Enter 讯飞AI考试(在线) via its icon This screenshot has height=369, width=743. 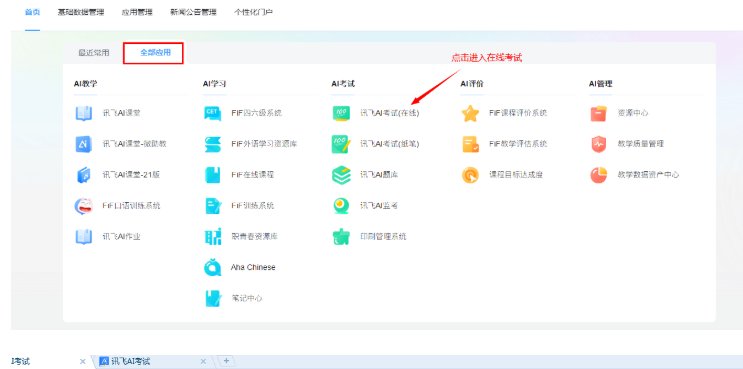tap(341, 113)
